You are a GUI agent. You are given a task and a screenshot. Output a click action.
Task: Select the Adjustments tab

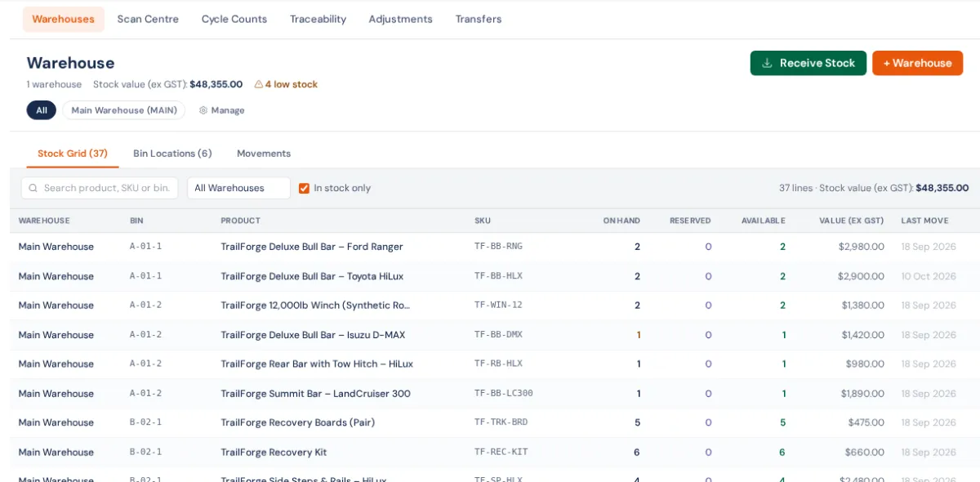point(400,19)
